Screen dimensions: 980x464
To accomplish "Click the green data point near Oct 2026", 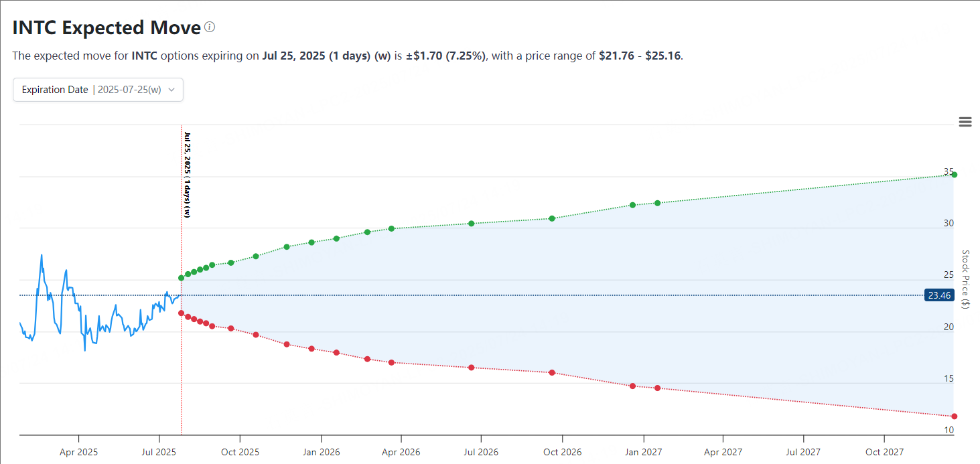I will click(x=552, y=218).
